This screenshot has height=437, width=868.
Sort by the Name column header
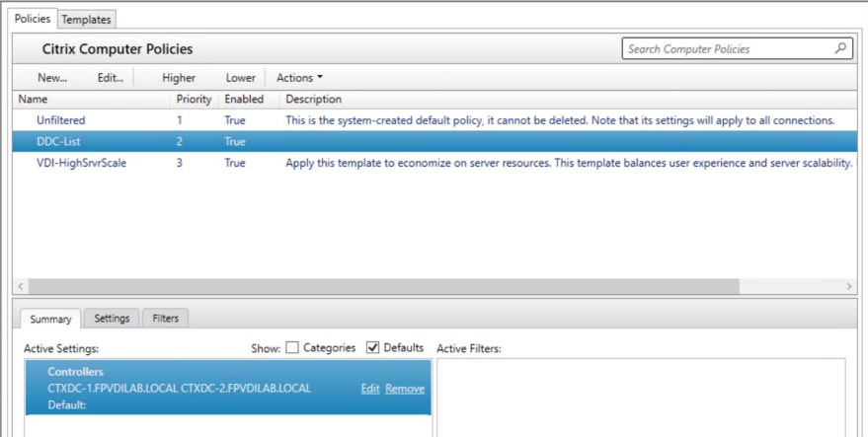[91, 100]
